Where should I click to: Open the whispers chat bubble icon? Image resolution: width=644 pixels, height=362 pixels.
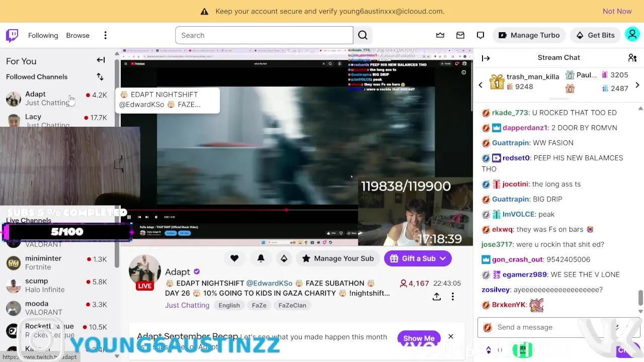coord(480,35)
